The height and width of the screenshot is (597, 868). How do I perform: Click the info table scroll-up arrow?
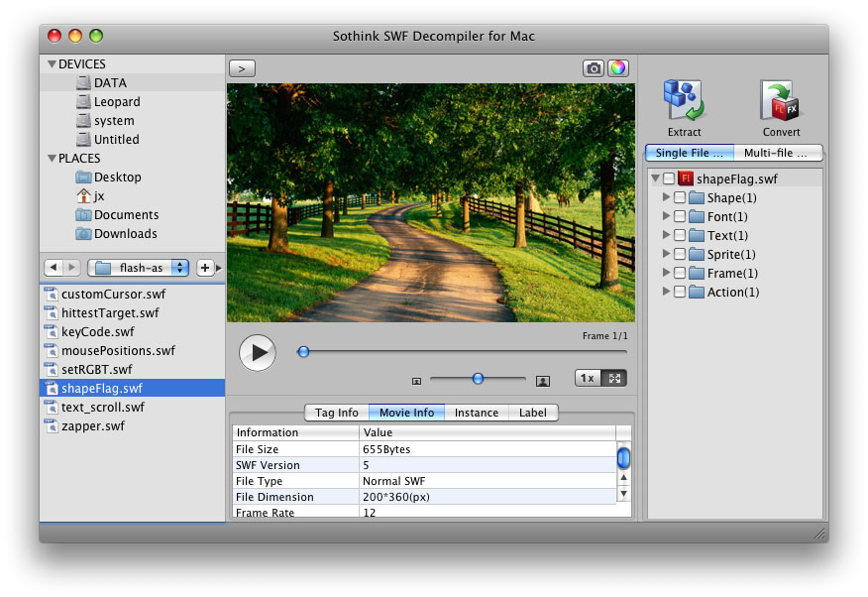[x=624, y=477]
